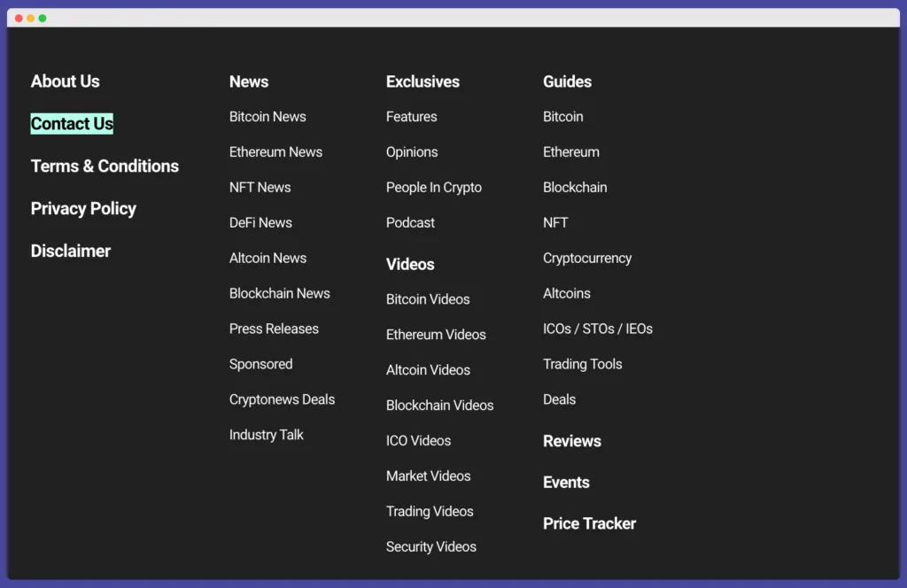Image resolution: width=907 pixels, height=588 pixels.
Task: Open the Ethereum News section
Action: pos(275,151)
